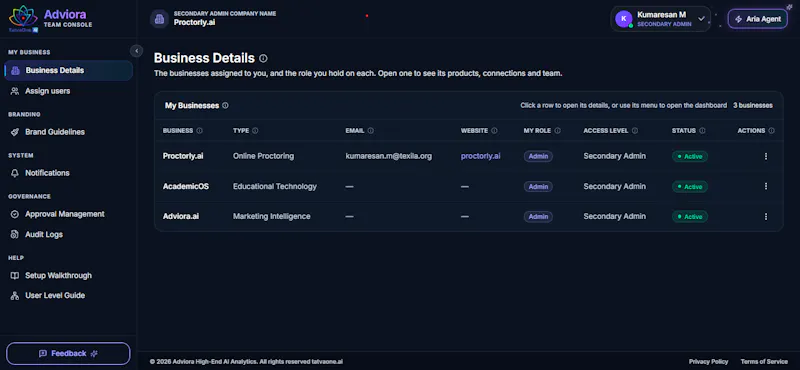This screenshot has height=370, width=800.
Task: Click info icon next to MY ROLE column
Action: (557, 131)
